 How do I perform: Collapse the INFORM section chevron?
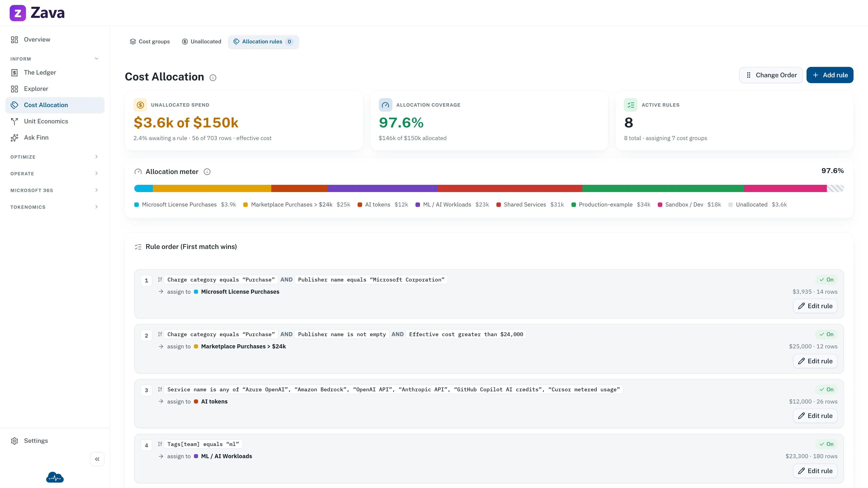(x=97, y=59)
